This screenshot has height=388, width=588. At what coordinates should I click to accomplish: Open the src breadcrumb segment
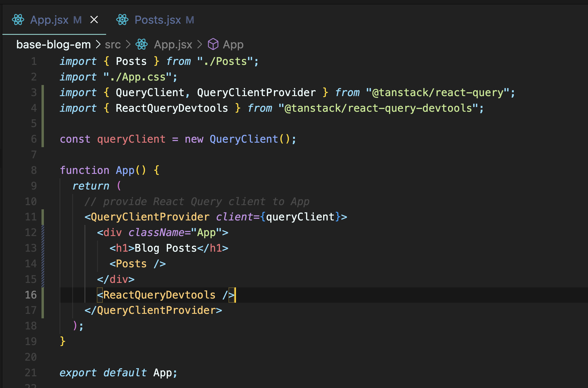pyautogui.click(x=113, y=44)
